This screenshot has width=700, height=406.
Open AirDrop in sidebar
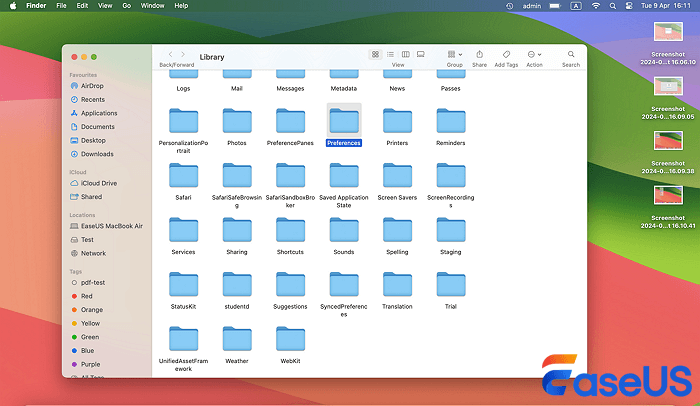[x=93, y=86]
